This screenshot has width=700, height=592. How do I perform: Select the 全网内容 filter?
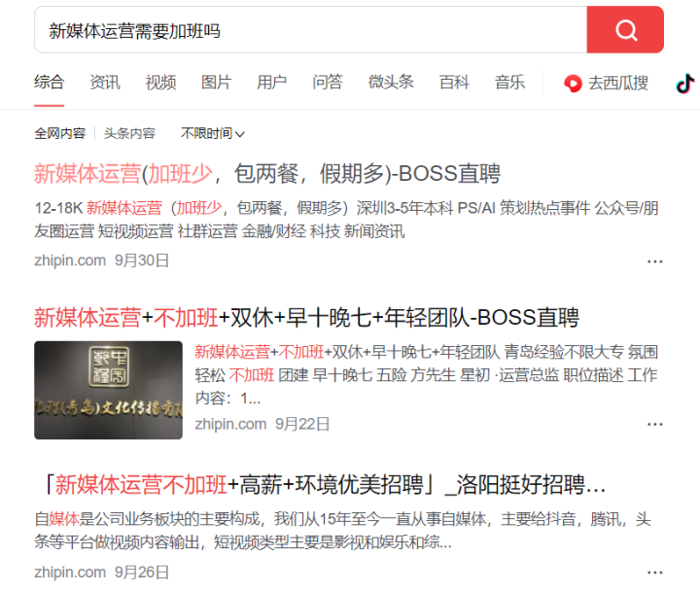point(60,133)
